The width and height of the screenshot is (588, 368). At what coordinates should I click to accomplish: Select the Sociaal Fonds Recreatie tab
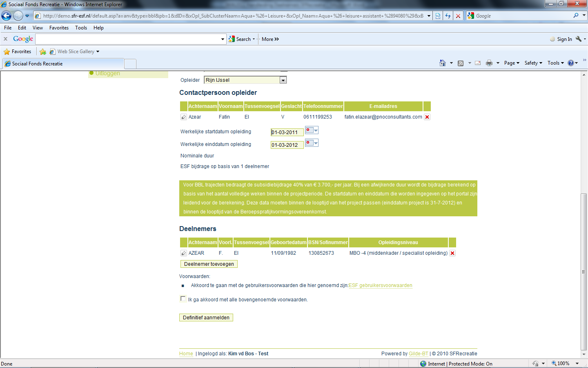coord(63,64)
